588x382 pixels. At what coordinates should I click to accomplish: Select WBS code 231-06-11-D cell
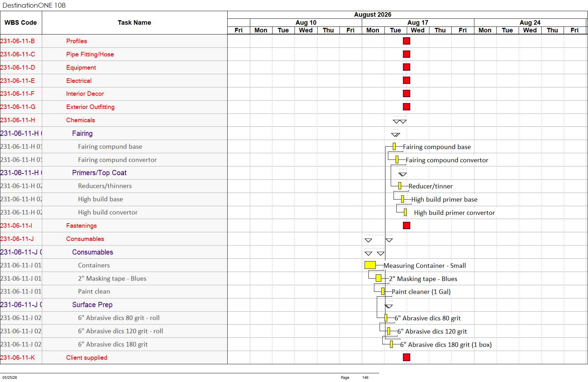(21, 68)
